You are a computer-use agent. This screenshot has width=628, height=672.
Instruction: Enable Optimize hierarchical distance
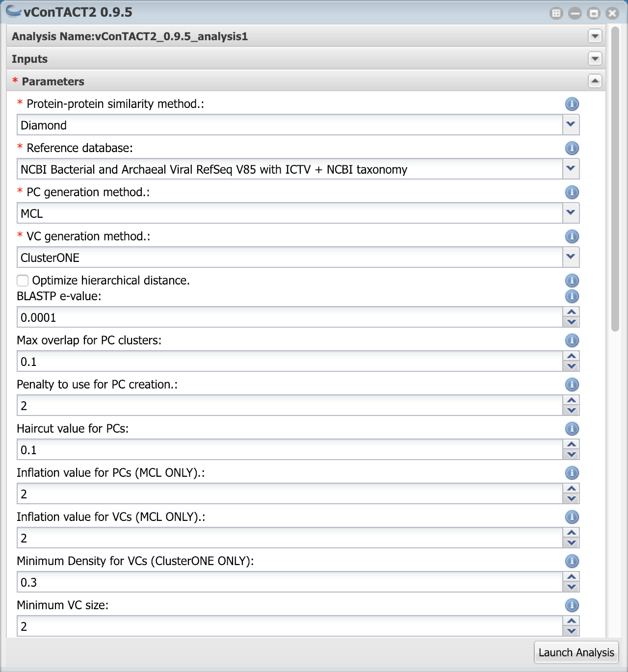tap(23, 280)
